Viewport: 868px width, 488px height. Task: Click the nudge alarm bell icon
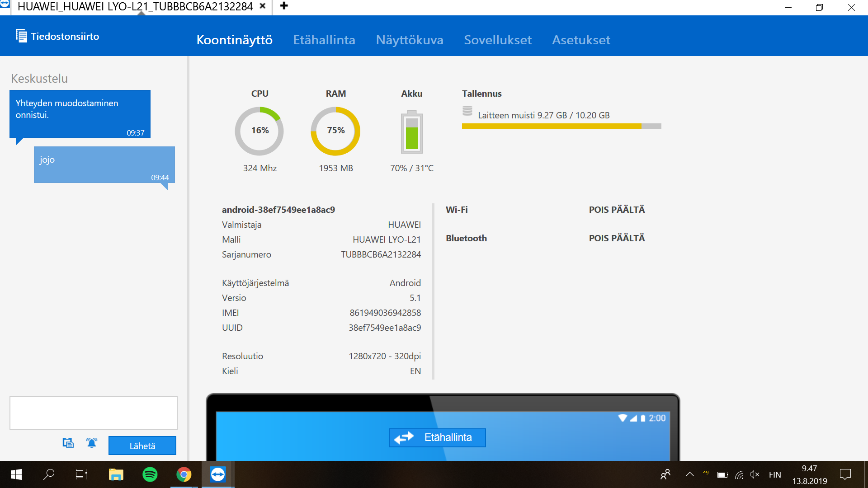[x=92, y=443]
